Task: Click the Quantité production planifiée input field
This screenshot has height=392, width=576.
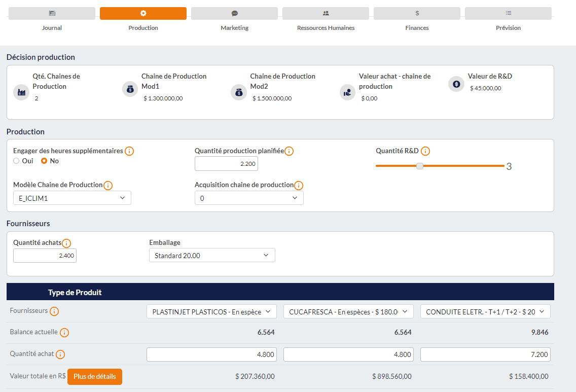Action: [x=226, y=164]
